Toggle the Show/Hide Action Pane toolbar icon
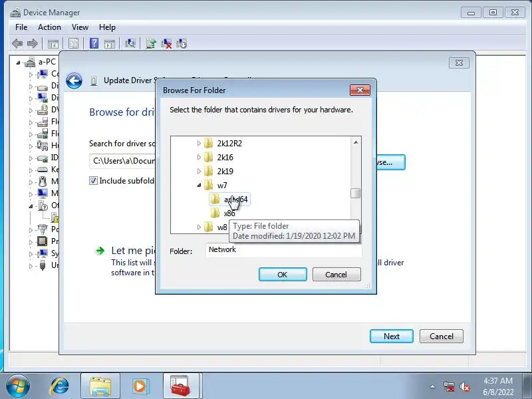532x399 pixels. (x=110, y=43)
